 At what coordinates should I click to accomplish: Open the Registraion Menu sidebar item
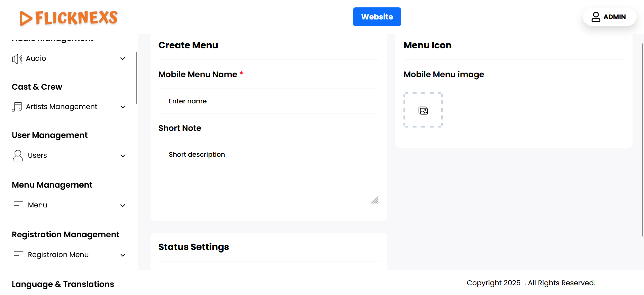point(58,255)
